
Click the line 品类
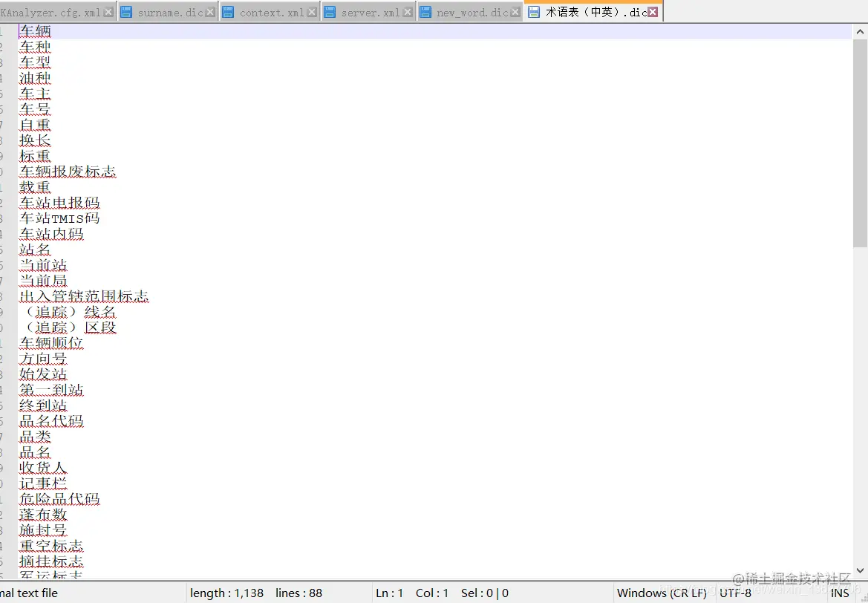pyautogui.click(x=35, y=437)
